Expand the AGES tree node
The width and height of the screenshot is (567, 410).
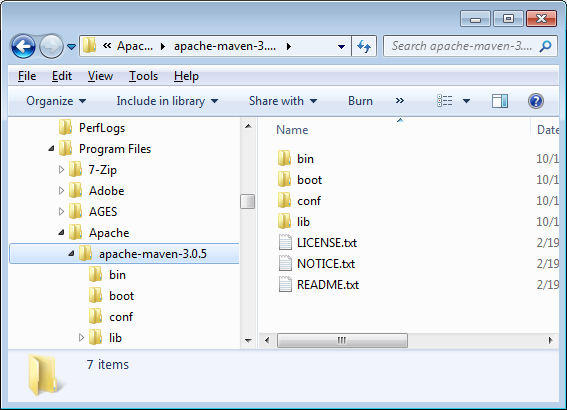tap(61, 212)
